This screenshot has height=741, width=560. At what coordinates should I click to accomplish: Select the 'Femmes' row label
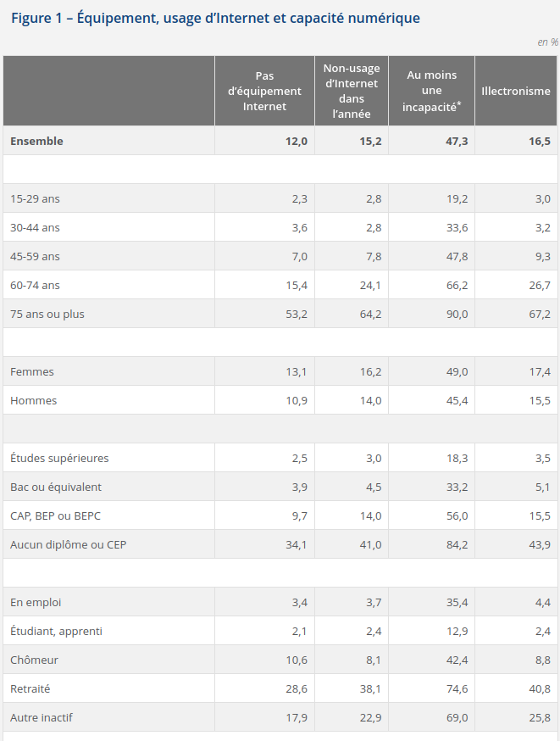[34, 371]
